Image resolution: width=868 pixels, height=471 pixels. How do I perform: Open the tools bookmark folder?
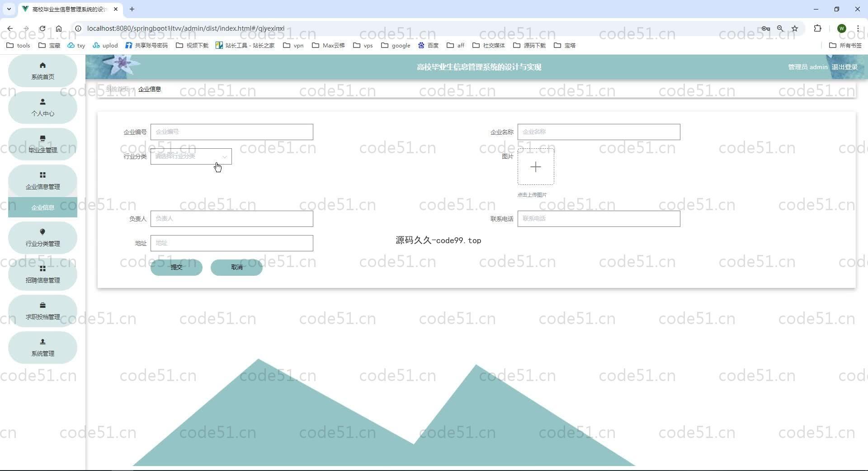pyautogui.click(x=19, y=45)
